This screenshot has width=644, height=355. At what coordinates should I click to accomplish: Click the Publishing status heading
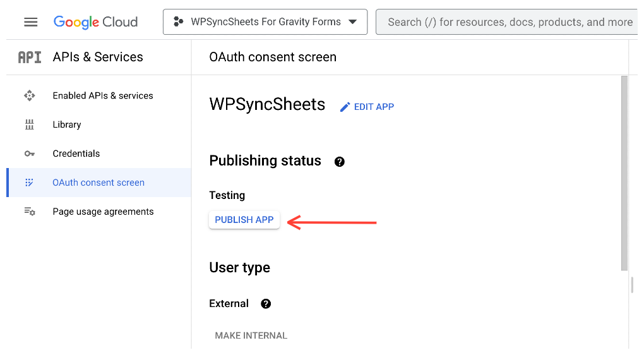click(265, 160)
